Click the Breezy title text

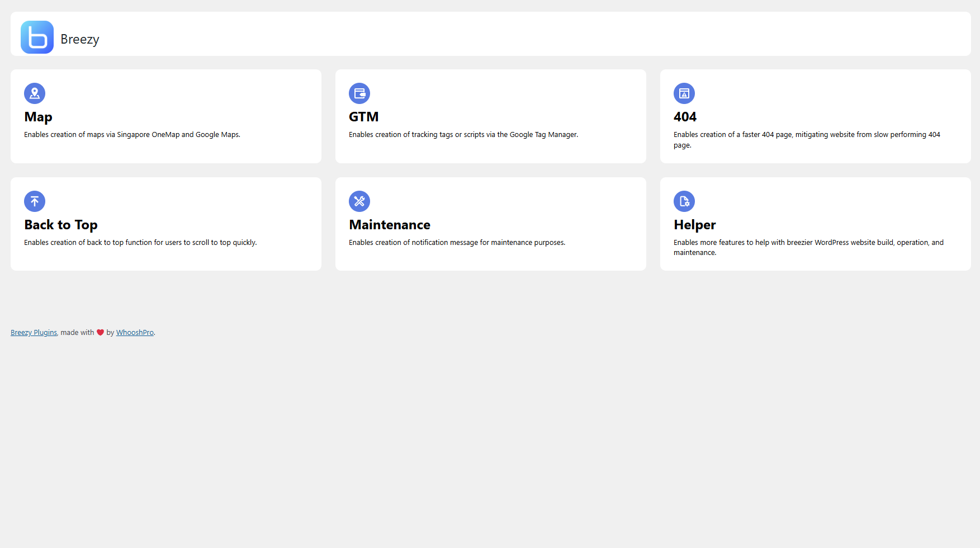80,39
